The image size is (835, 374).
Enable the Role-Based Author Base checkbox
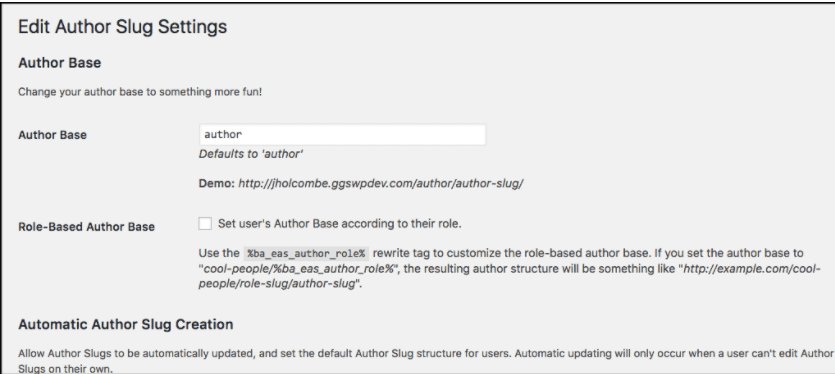pyautogui.click(x=205, y=224)
